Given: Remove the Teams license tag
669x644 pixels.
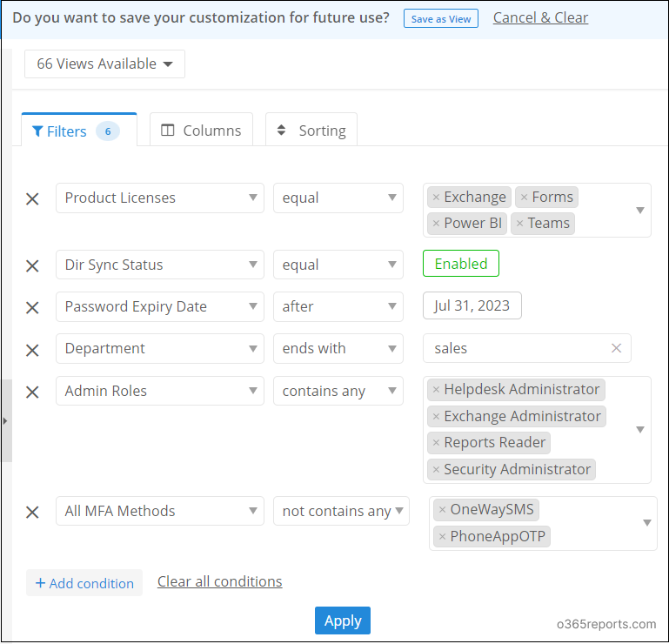Looking at the screenshot, I should pos(519,223).
